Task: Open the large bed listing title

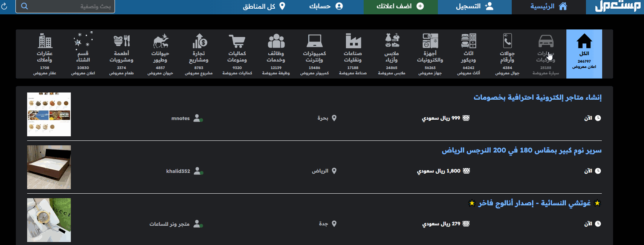Action: tap(522, 150)
